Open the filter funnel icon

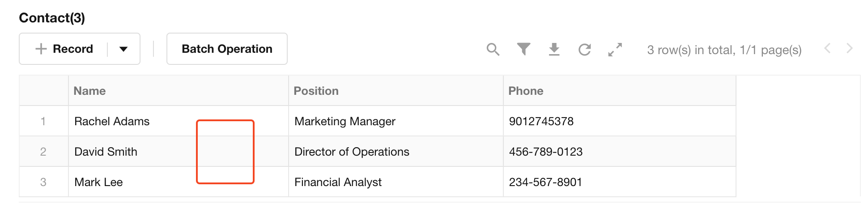[523, 49]
